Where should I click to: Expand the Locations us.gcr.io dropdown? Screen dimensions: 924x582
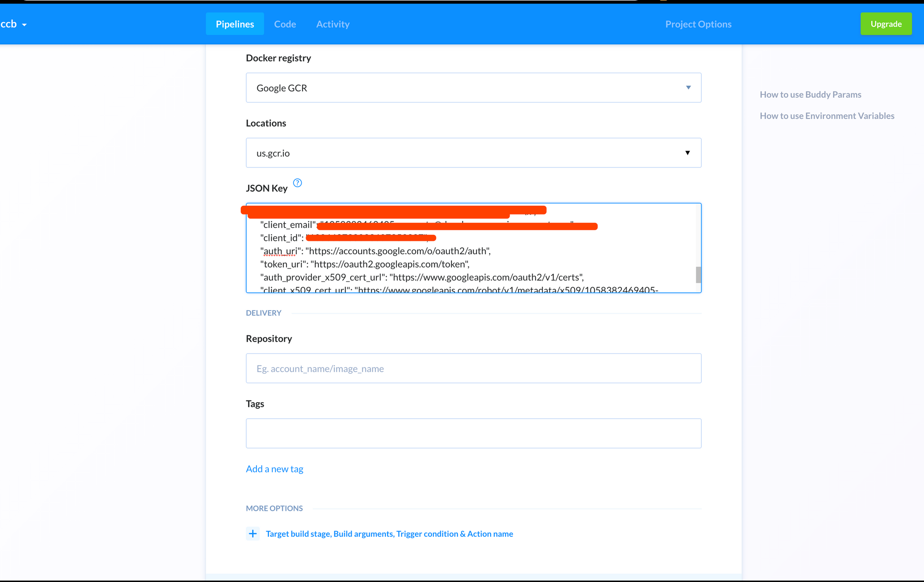(687, 153)
